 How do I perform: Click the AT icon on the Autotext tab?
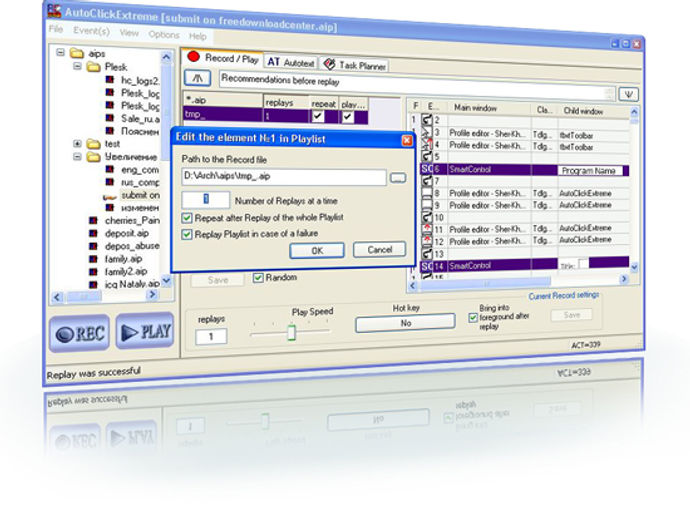pos(273,62)
